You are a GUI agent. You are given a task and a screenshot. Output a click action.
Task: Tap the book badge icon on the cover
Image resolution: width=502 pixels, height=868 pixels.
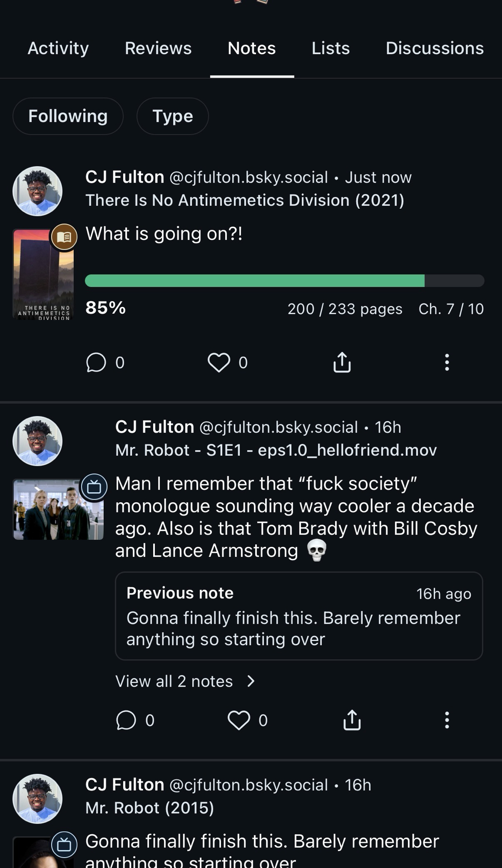point(64,237)
